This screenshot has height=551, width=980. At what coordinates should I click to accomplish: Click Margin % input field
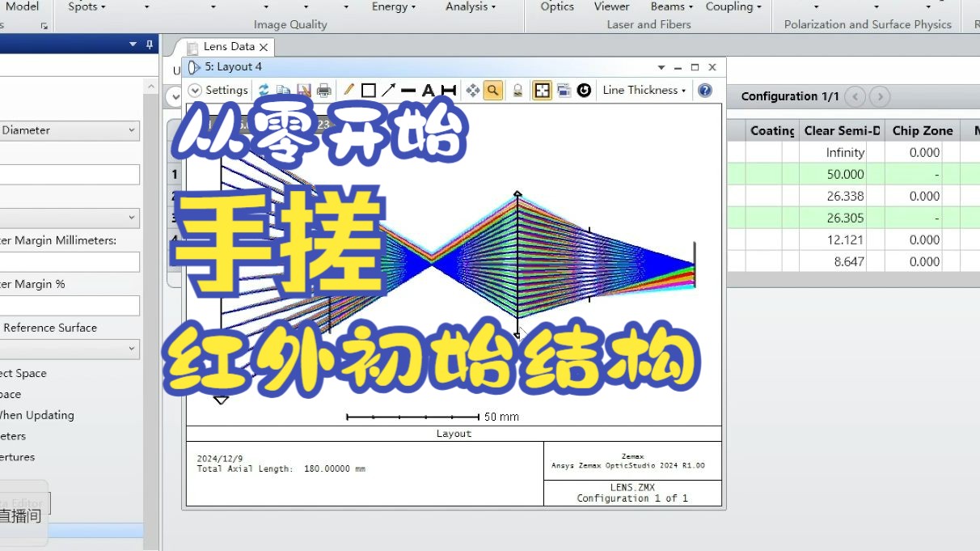coord(70,306)
